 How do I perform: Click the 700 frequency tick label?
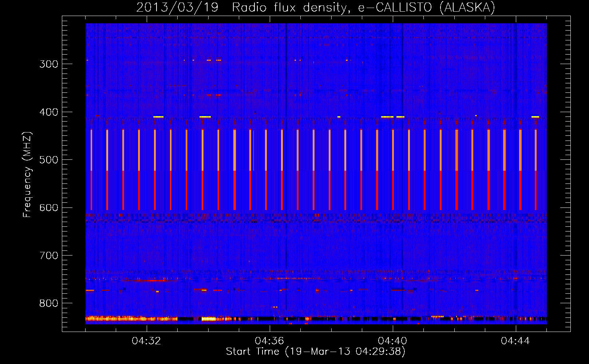(x=49, y=256)
